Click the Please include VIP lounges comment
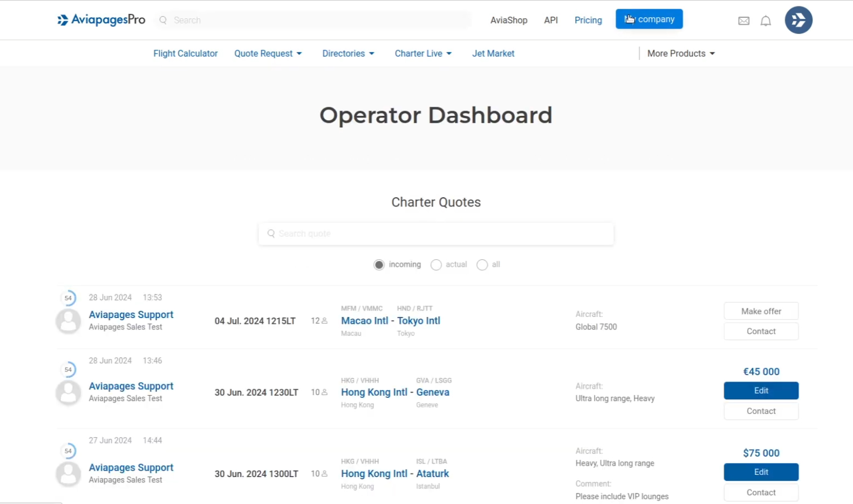This screenshot has width=853, height=504. (x=622, y=496)
